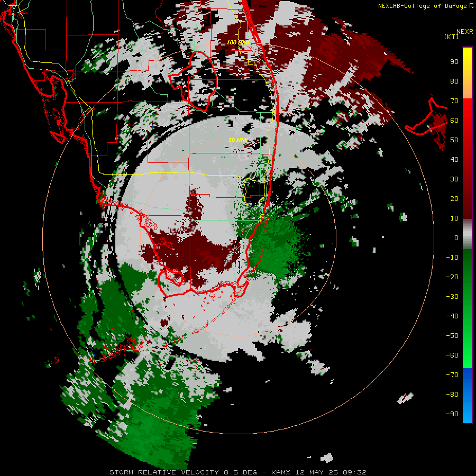Click the -10 value on velocity scale
The width and height of the screenshot is (476, 476).
pyautogui.click(x=452, y=258)
